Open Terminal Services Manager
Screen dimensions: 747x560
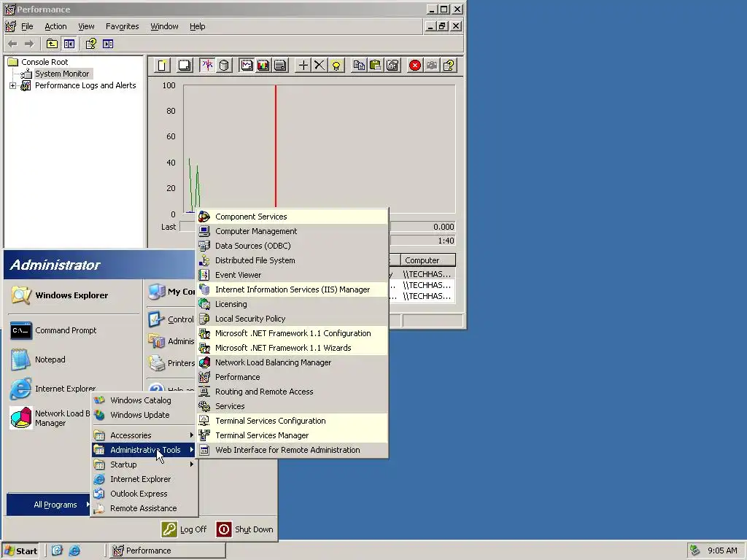(x=292, y=436)
